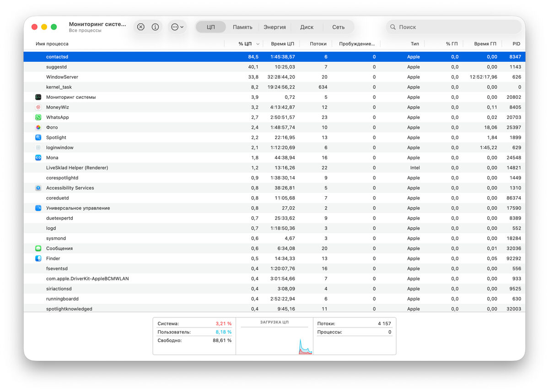Select the WindowServer process name
This screenshot has width=549, height=392.
(x=62, y=77)
